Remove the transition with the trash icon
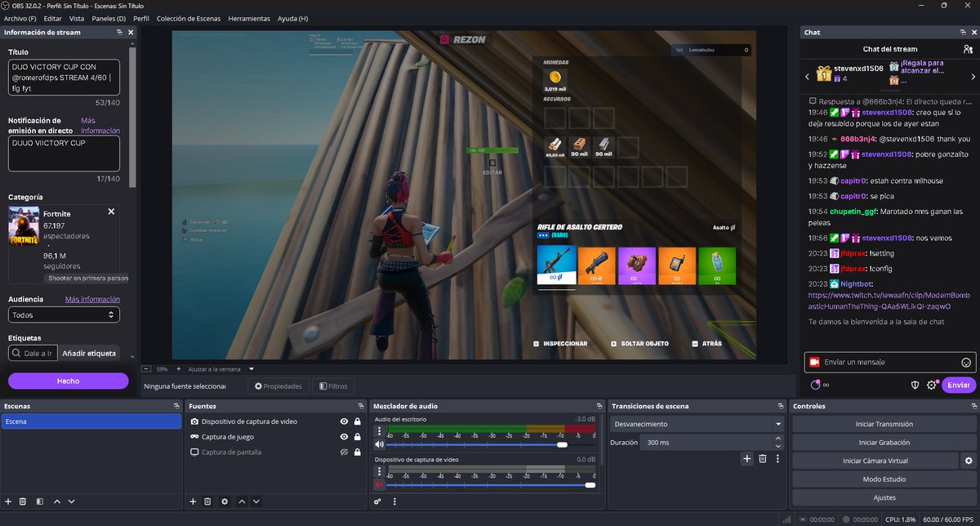980x526 pixels. [762, 459]
